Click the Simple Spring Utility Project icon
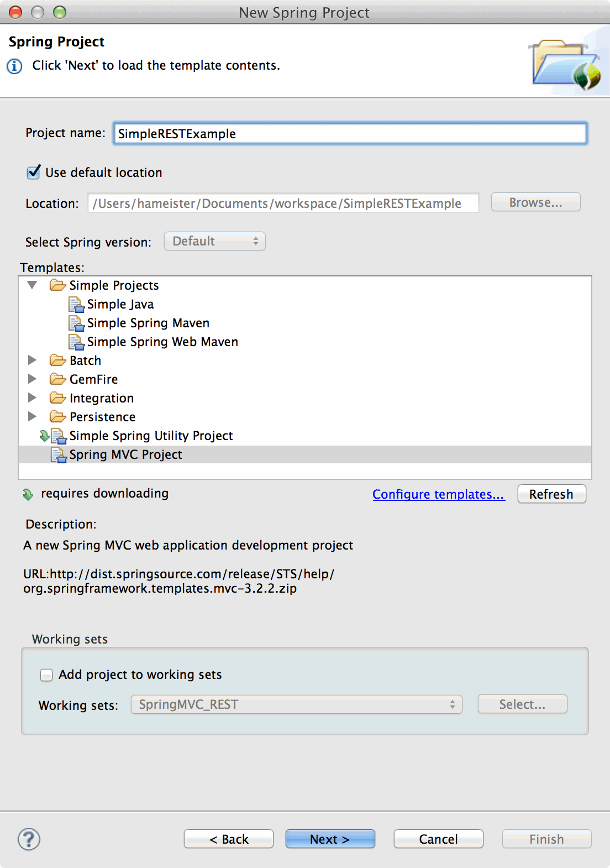Screen dimensions: 610x868 pyautogui.click(x=58, y=436)
